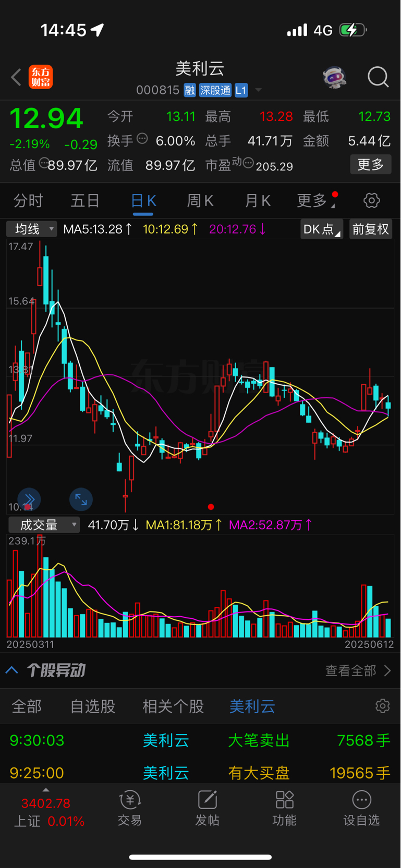This screenshot has width=401, height=868.
Task: Tap MA1:81.18万 volume label
Action: [x=184, y=525]
